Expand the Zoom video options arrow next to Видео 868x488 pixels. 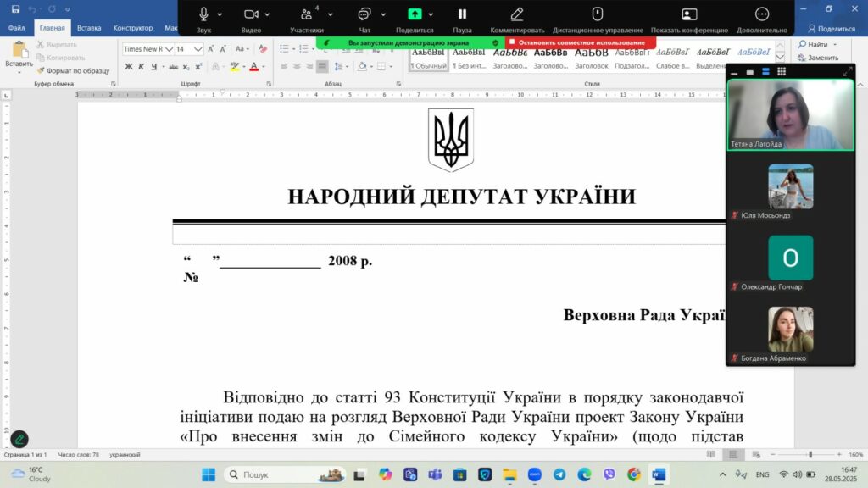pyautogui.click(x=267, y=14)
